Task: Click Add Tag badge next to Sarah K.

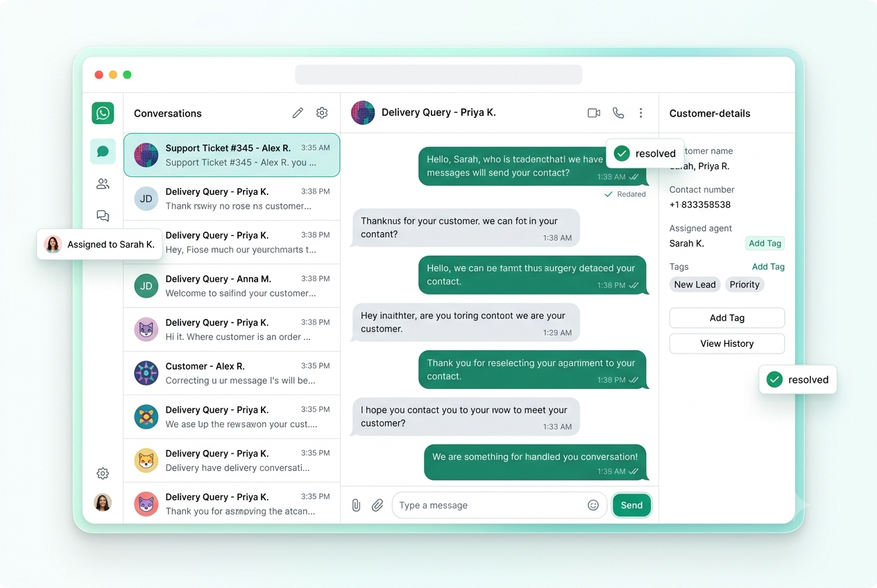Action: coord(765,243)
